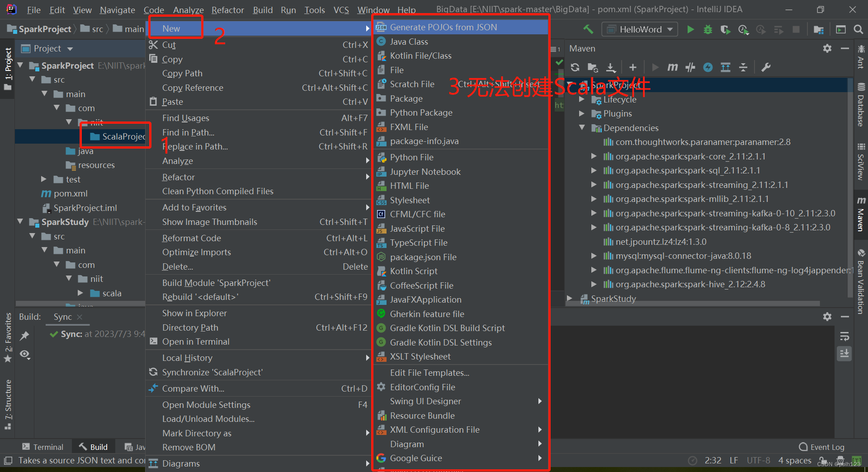Open Build panel gear settings

(827, 317)
